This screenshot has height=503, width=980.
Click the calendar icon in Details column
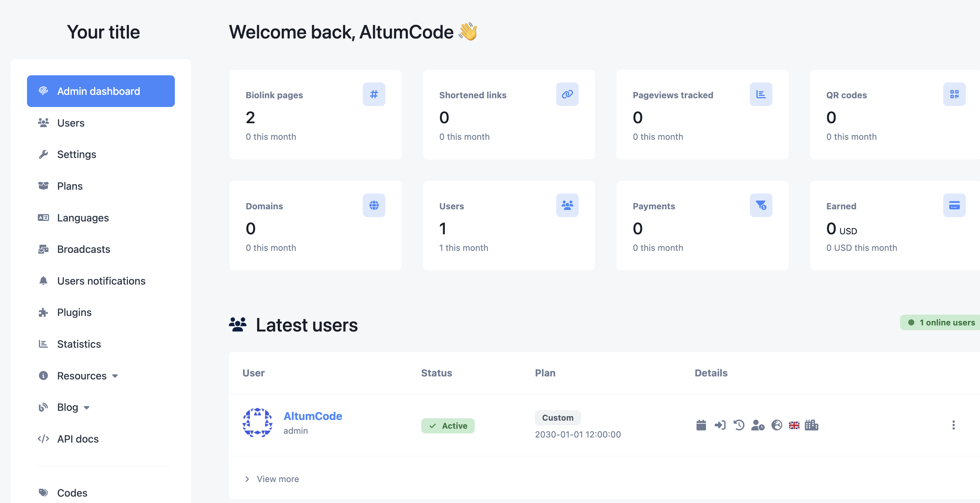701,425
